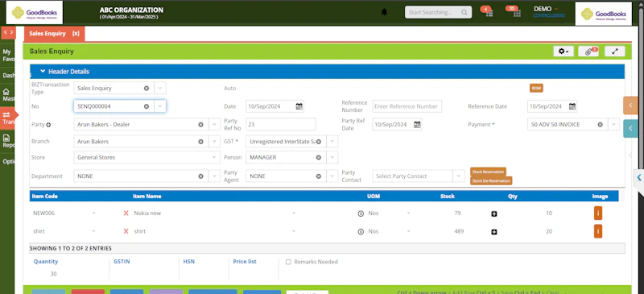Show info for Nokia new item
The width and height of the screenshot is (644, 294).
tap(361, 213)
